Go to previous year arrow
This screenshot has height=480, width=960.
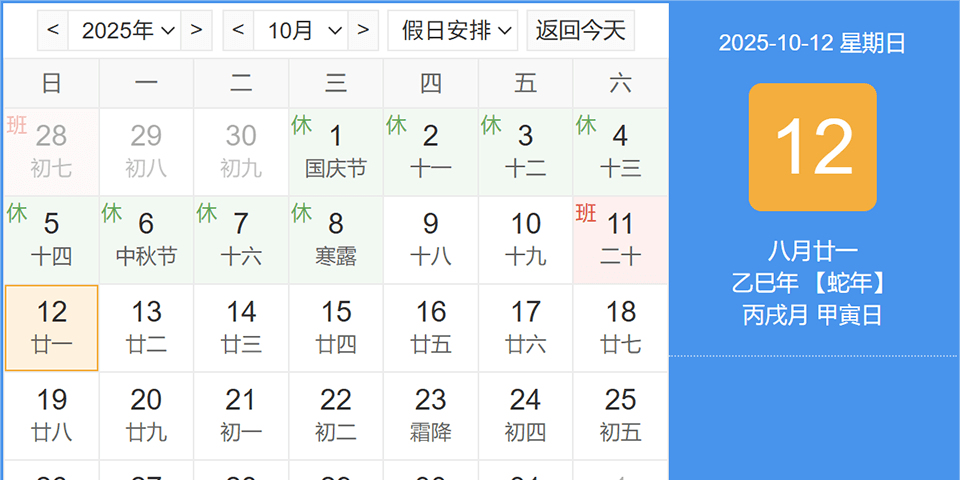53,30
